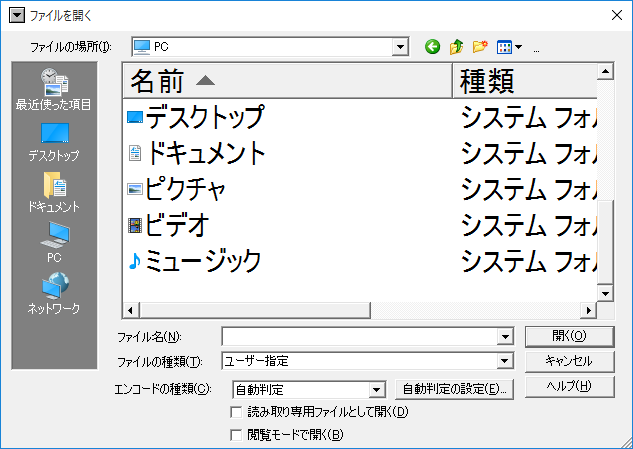Go up one folder level icon

pos(456,47)
